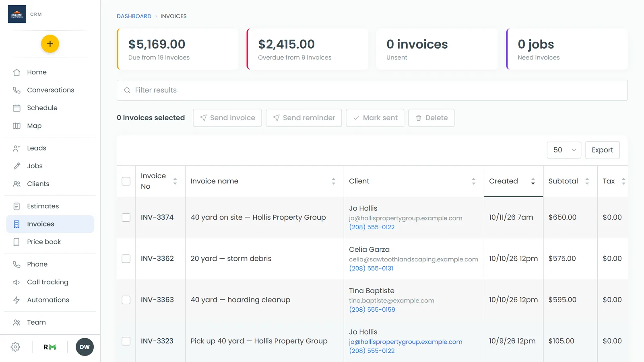Check the INV-3362 row checkbox
644x362 pixels.
click(x=126, y=259)
